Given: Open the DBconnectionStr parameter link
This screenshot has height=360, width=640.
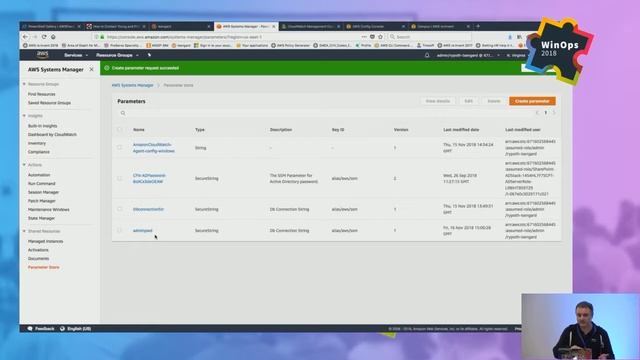Looking at the screenshot, I should (x=148, y=209).
